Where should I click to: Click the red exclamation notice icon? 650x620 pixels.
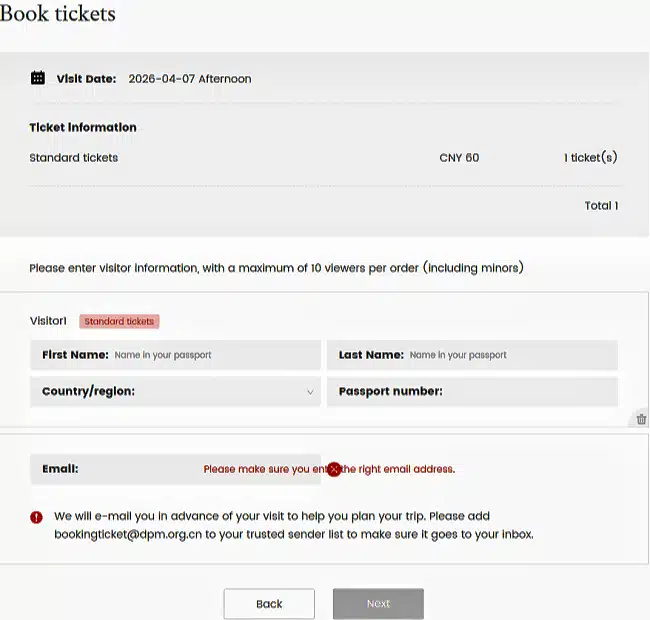pos(36,517)
